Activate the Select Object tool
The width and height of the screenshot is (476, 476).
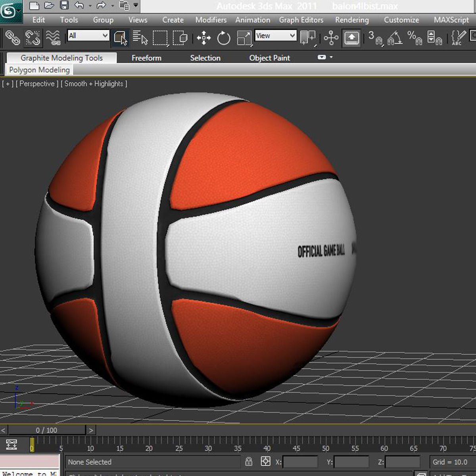[120, 38]
